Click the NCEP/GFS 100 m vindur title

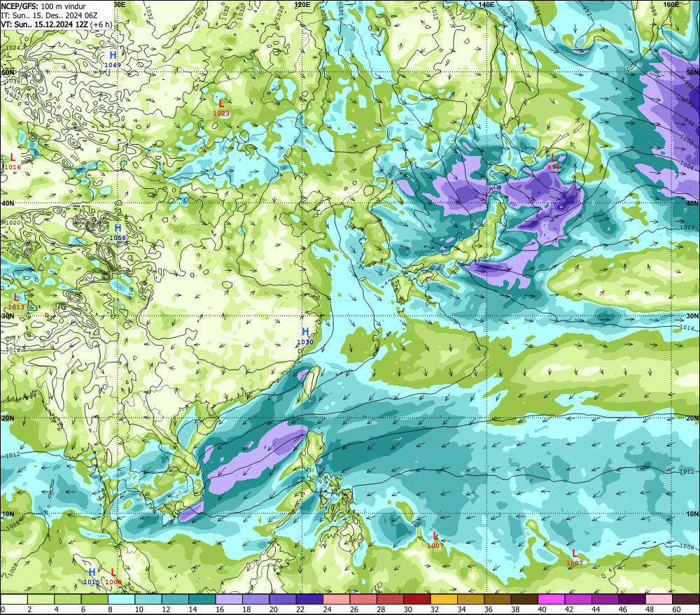[43, 6]
